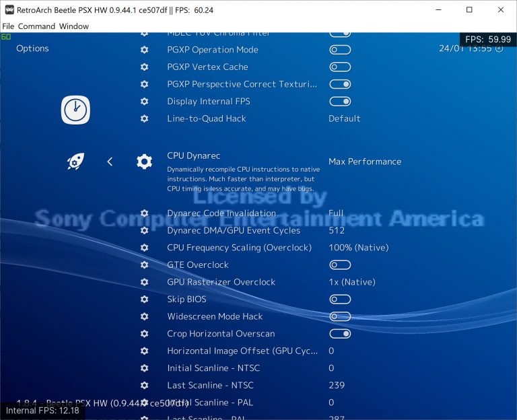Click the 'Options' heading text
Viewport: 517px width, 420px height.
coord(32,48)
